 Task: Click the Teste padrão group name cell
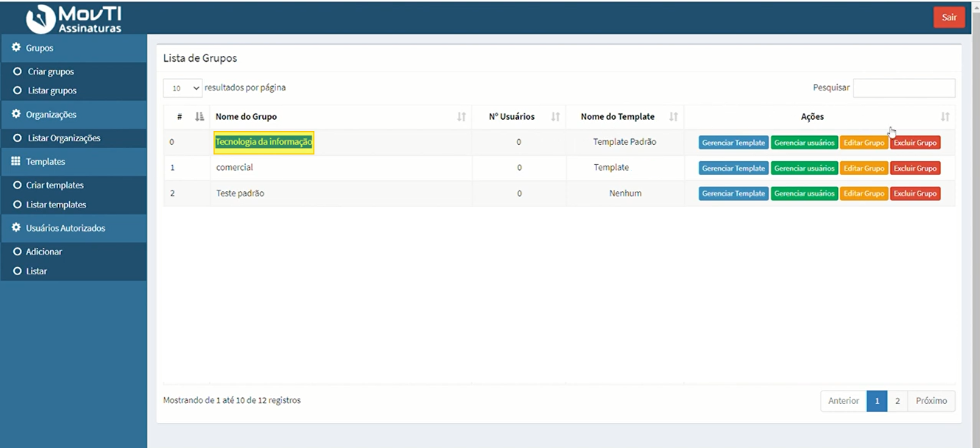pyautogui.click(x=341, y=193)
